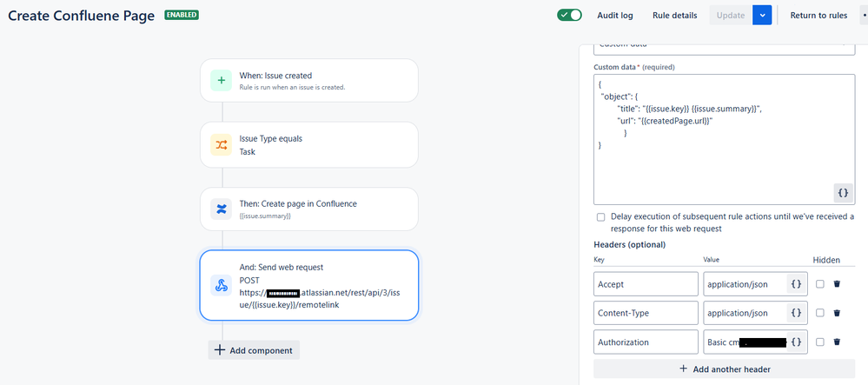Open smart values picker in Custom data
868x385 pixels.
(x=843, y=193)
